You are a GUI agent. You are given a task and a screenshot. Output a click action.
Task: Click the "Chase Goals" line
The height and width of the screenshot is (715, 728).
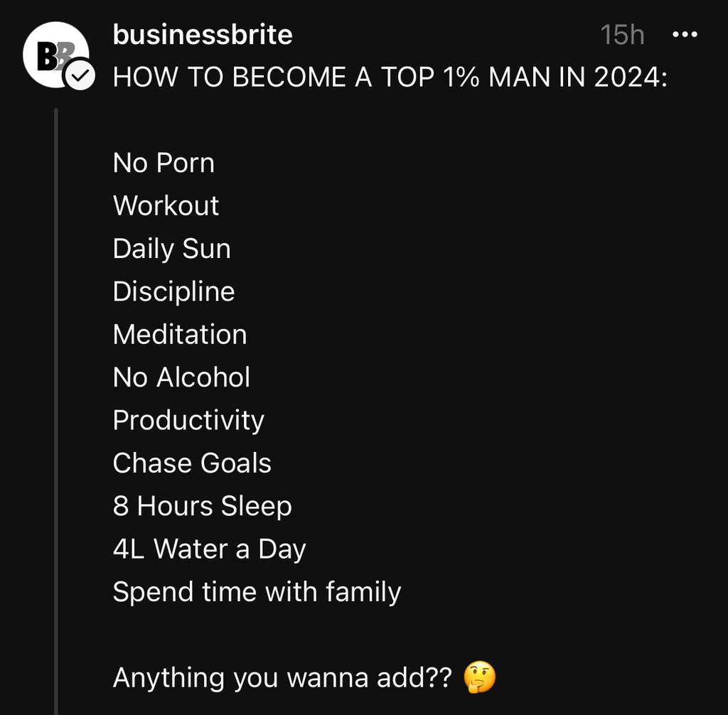192,463
